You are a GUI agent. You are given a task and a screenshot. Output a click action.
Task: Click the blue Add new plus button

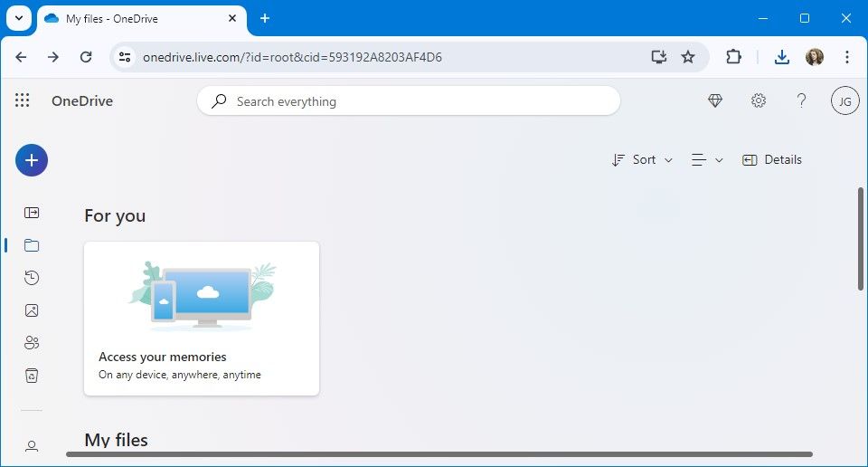pos(32,161)
